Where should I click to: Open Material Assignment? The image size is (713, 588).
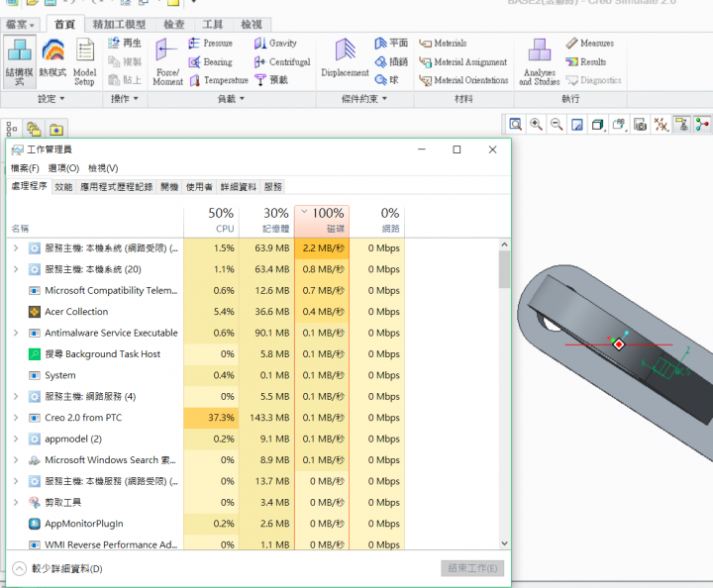tap(462, 61)
